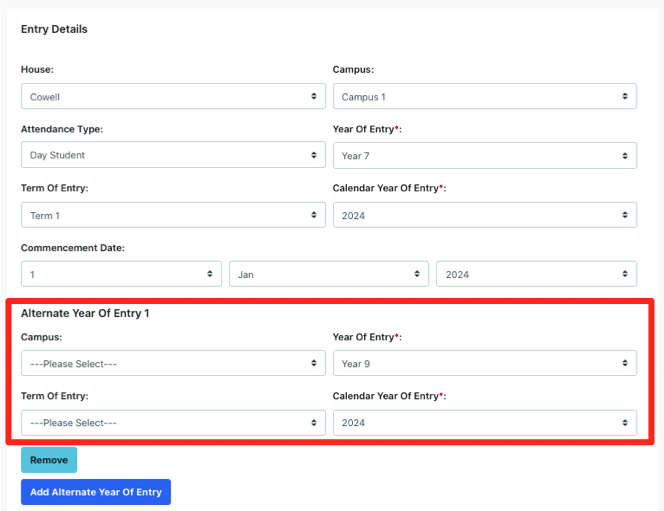Click the arrow icon on the Year 7 dropdown

click(625, 156)
